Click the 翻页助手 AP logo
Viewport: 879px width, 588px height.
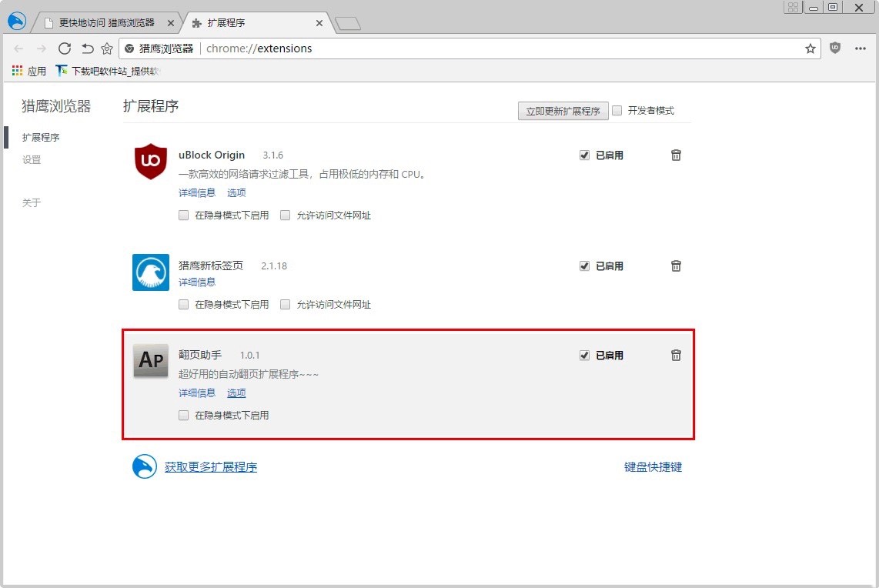coord(151,360)
